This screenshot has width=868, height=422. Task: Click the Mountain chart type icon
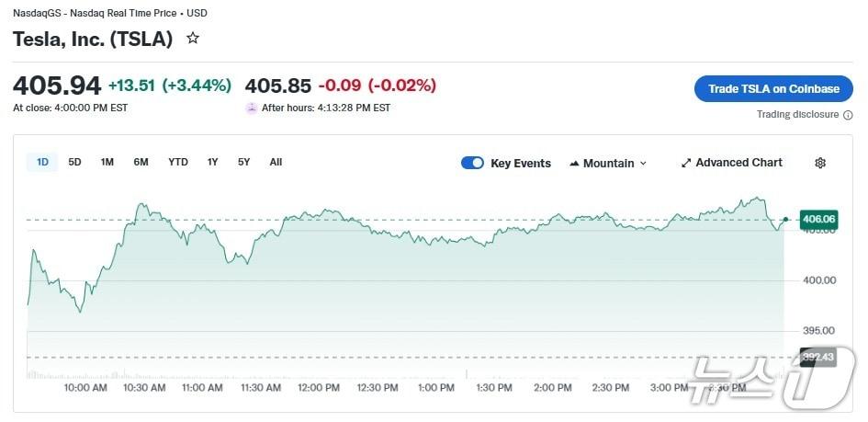click(574, 164)
